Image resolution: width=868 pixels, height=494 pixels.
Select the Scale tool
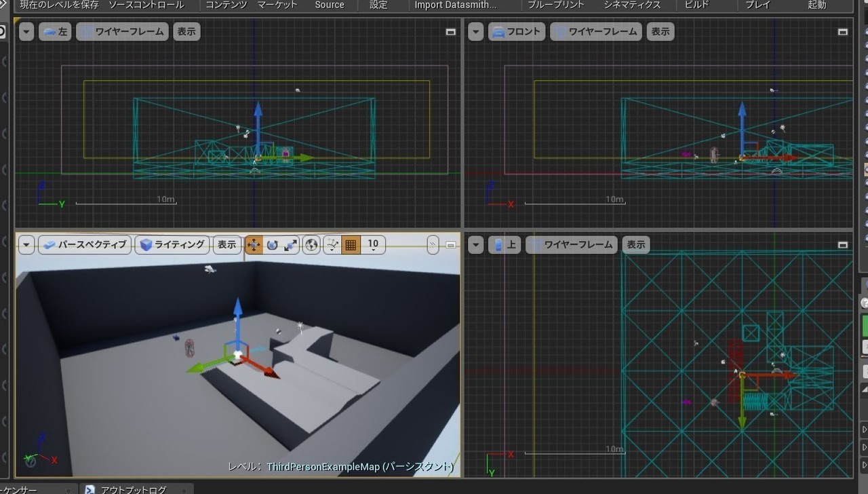click(290, 245)
